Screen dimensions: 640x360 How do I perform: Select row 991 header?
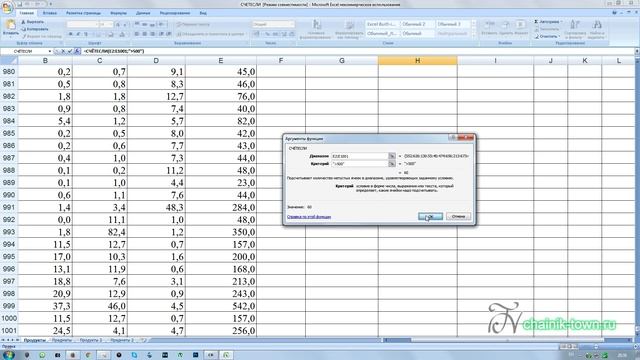click(9, 207)
